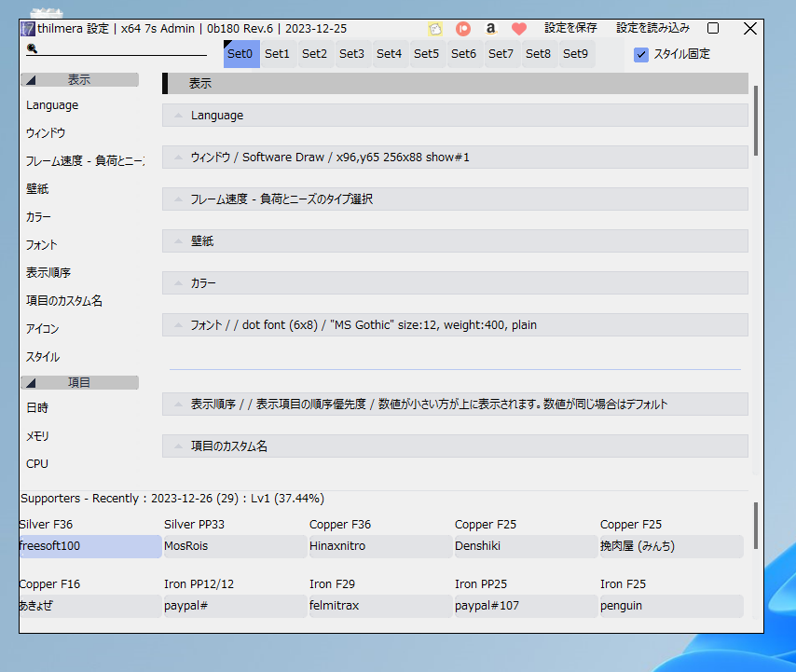Click the yellow sticky note icon
This screenshot has height=672, width=796.
pos(435,29)
